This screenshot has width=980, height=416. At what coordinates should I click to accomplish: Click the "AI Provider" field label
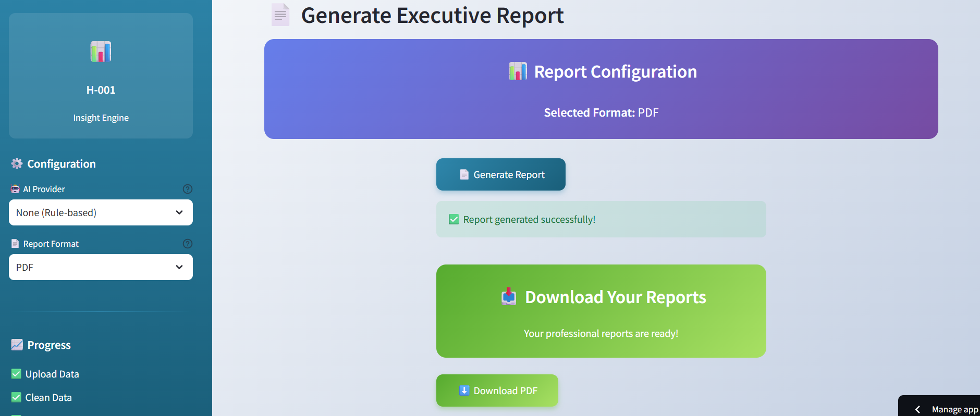click(44, 189)
